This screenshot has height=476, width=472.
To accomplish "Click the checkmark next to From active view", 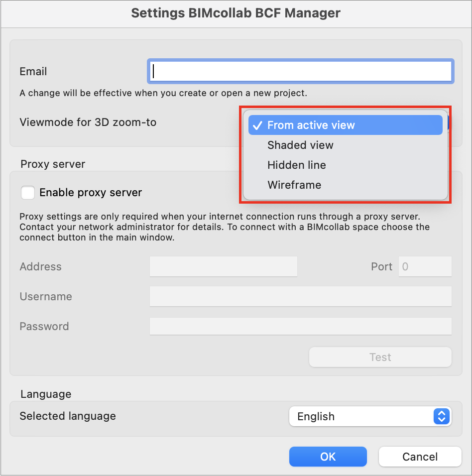I will coord(257,125).
